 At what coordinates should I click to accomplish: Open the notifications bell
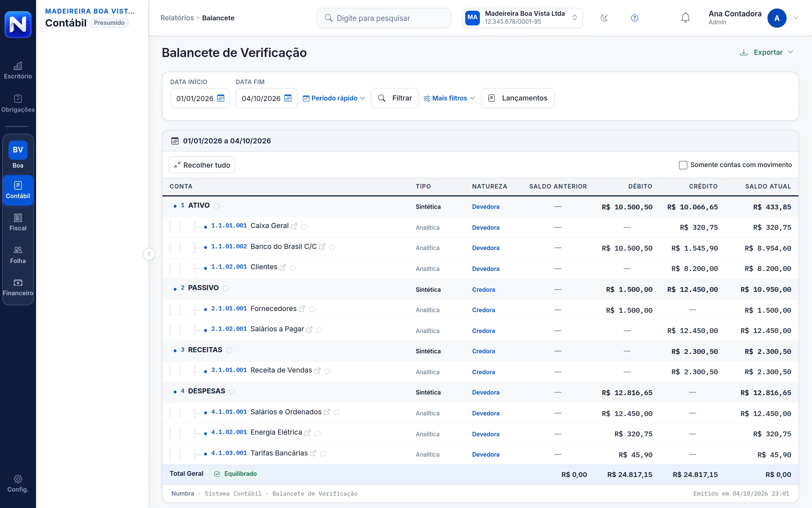(685, 18)
